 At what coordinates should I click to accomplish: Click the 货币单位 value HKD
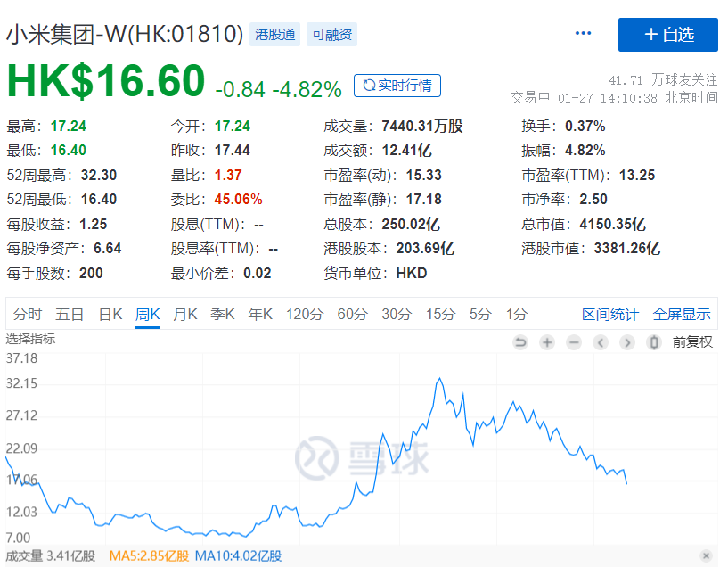click(x=412, y=273)
